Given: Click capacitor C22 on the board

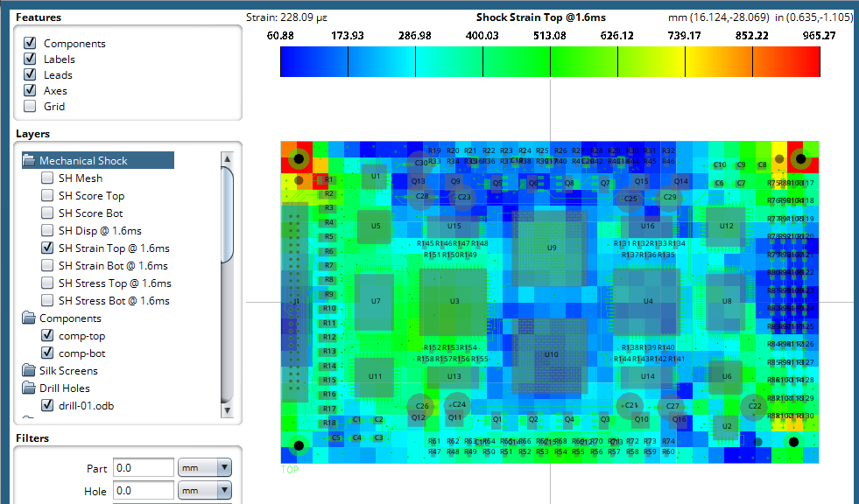Looking at the screenshot, I should click(755, 406).
